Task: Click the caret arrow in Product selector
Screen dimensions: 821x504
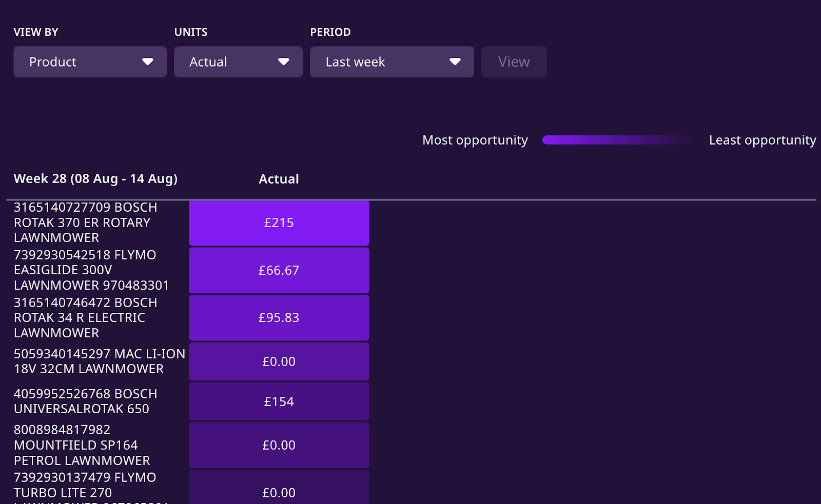Action: pyautogui.click(x=148, y=62)
